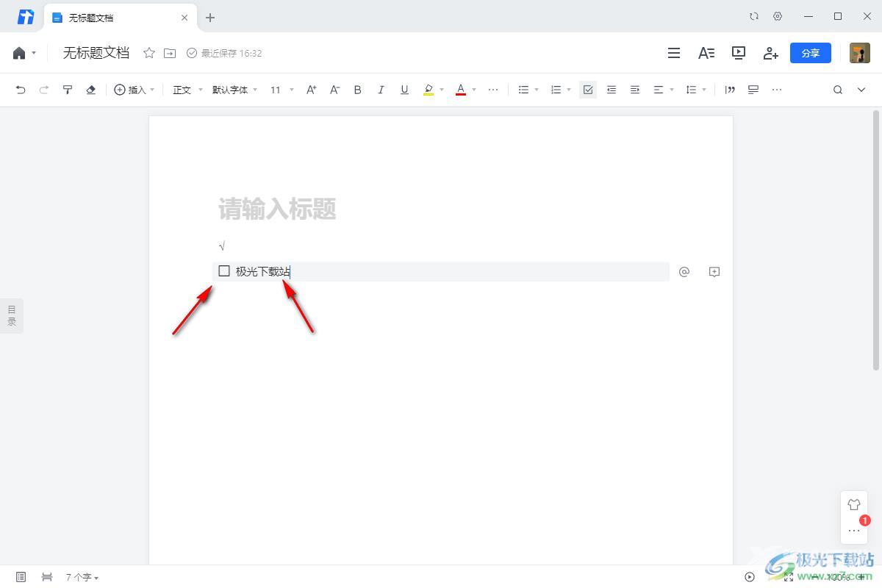Expand the bulleted list style arrow
The height and width of the screenshot is (588, 882).
(x=537, y=90)
